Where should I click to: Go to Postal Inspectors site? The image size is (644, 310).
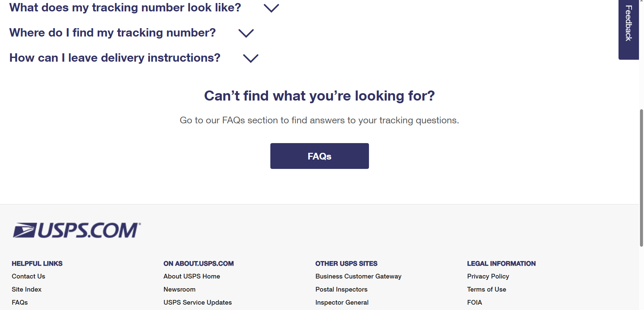point(341,289)
